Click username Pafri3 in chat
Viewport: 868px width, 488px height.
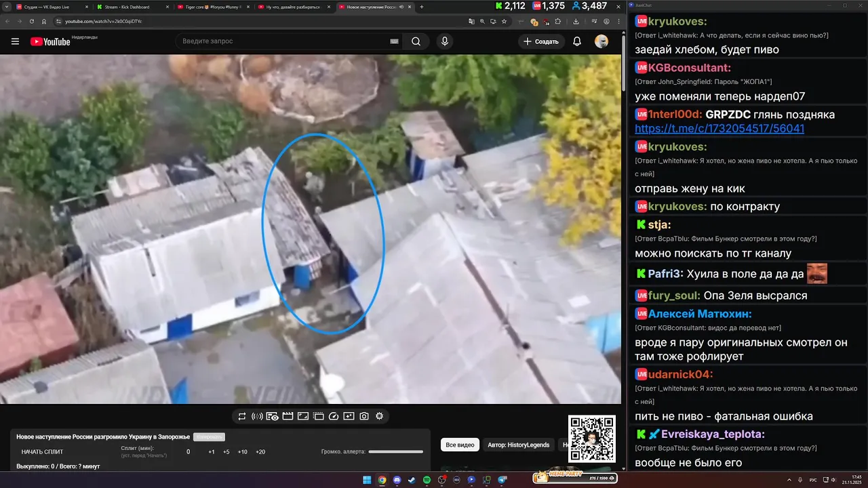666,274
